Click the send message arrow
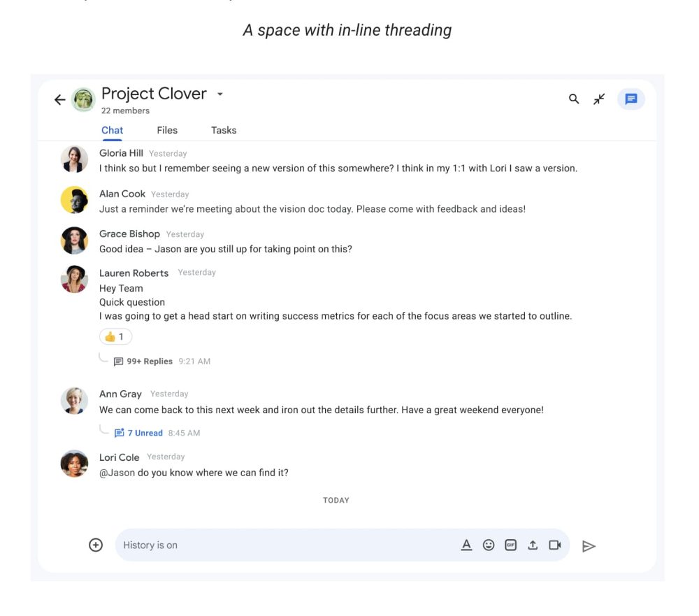This screenshot has width=699, height=616. [589, 546]
